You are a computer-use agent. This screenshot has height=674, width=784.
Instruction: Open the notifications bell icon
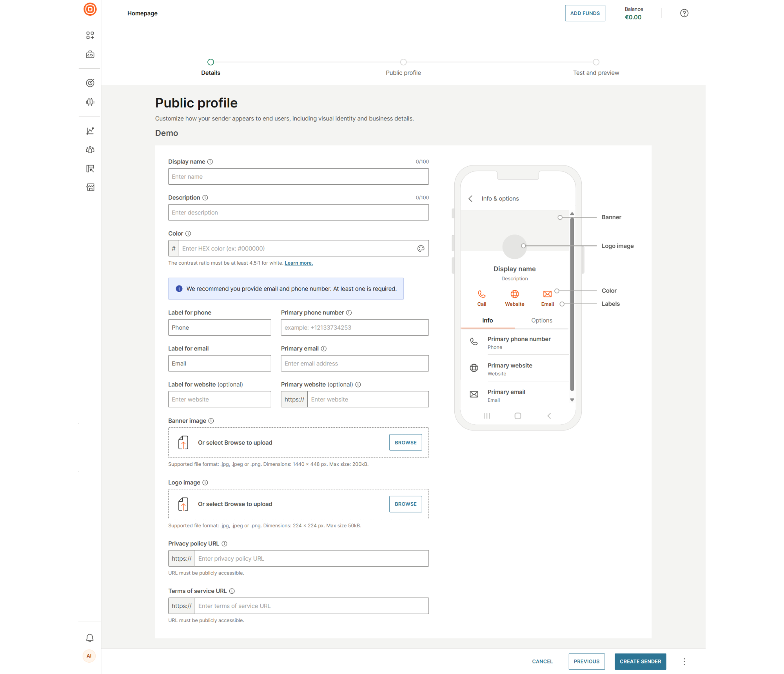tap(90, 638)
